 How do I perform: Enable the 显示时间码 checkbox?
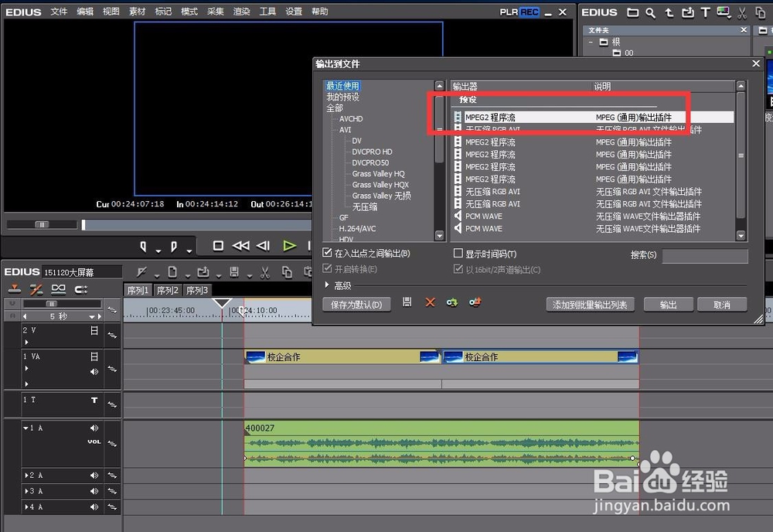pyautogui.click(x=458, y=254)
